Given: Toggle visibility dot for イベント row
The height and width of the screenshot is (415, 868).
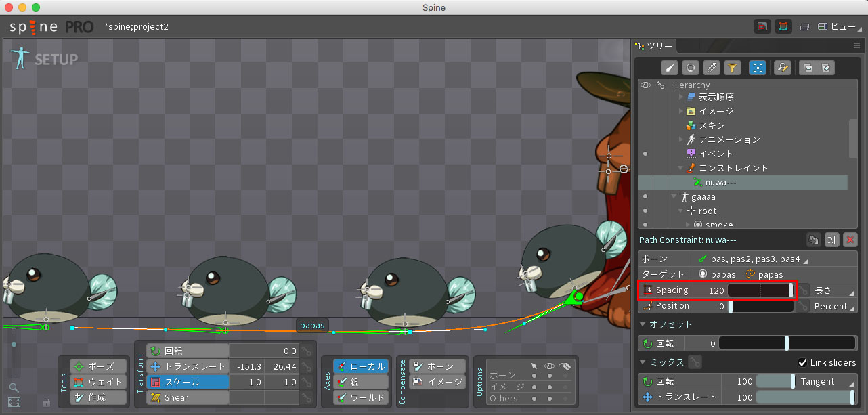Looking at the screenshot, I should tap(645, 154).
